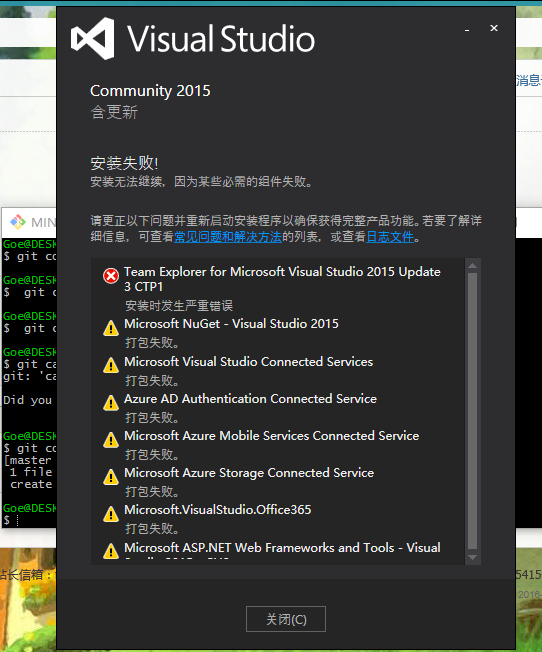Click 打包失败 under Microsoft NuGet entry
The image size is (542, 652).
[152, 343]
